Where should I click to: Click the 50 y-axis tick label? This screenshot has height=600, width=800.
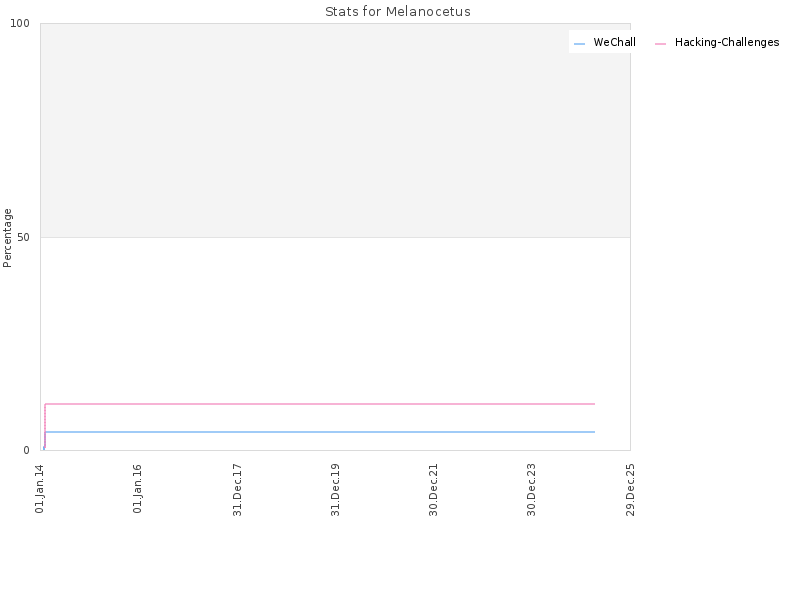click(23, 237)
